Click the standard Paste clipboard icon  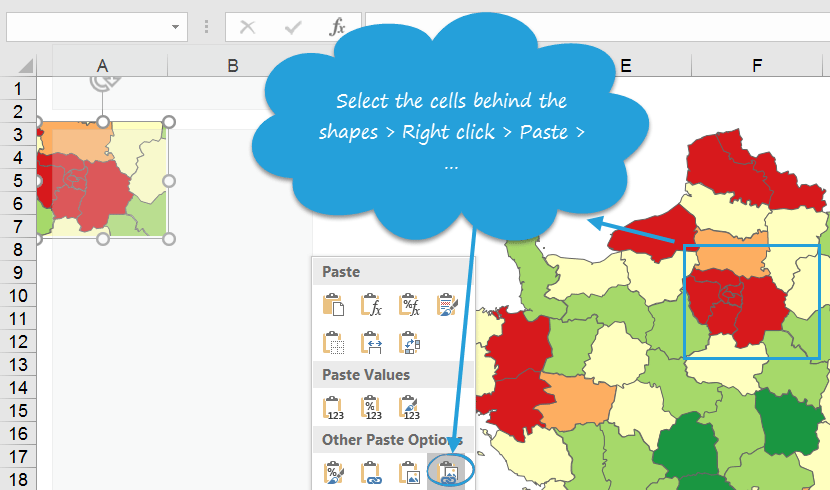click(333, 305)
